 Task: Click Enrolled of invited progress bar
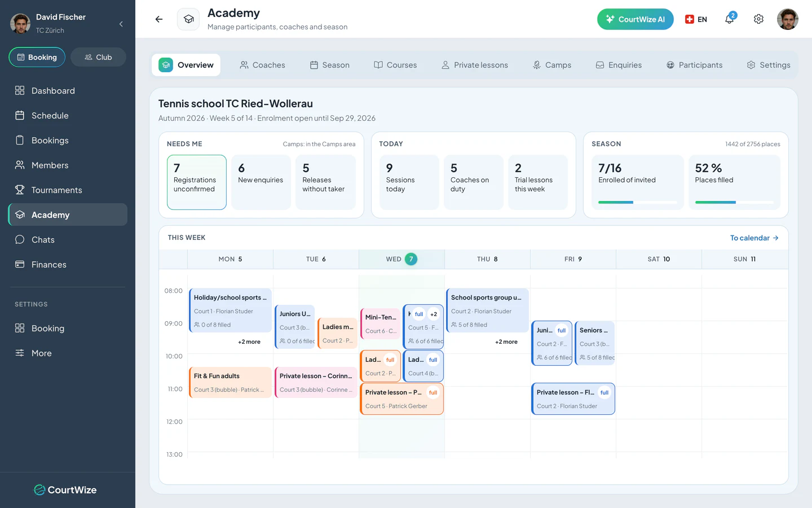pyautogui.click(x=638, y=202)
